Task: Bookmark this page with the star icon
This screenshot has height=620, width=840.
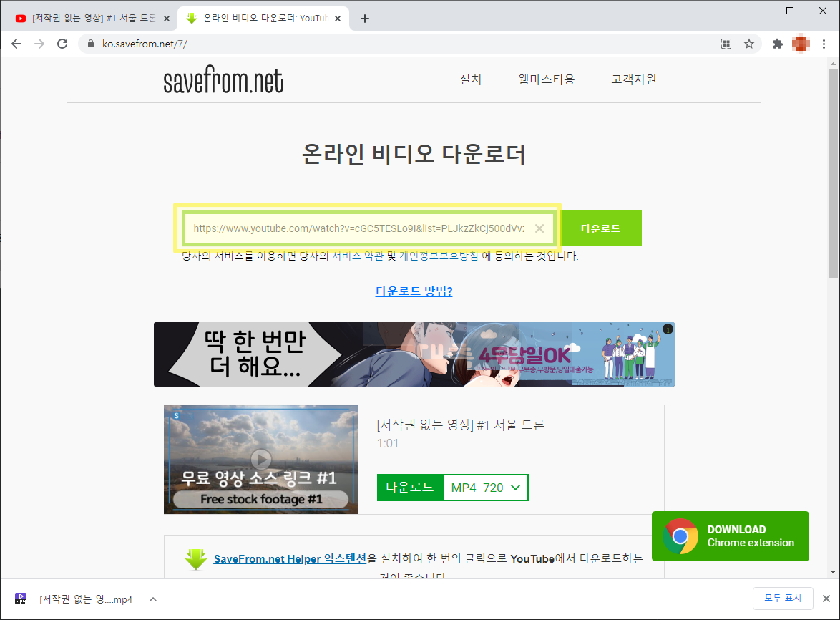Action: (749, 44)
